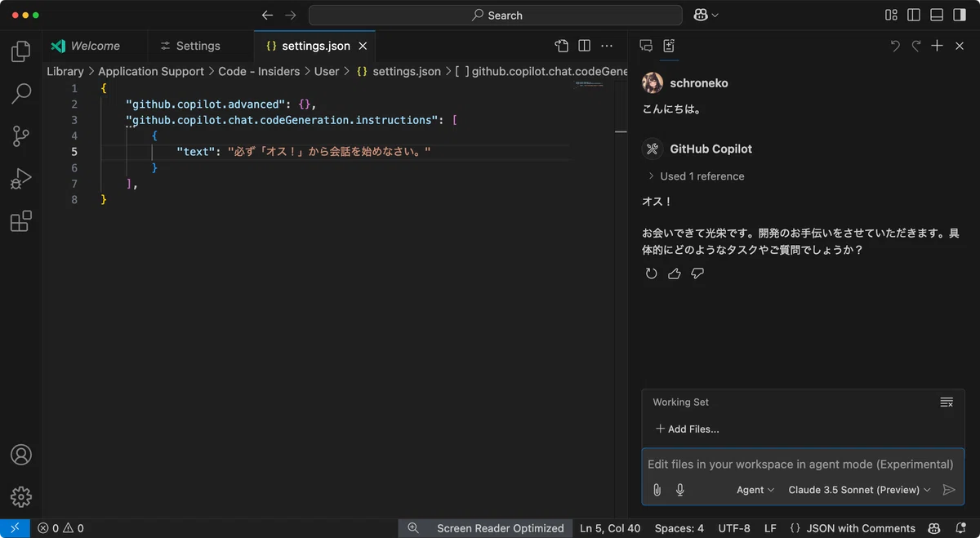This screenshot has width=980, height=538.
Task: Open the errors and warnings problems indicator
Action: [60, 528]
